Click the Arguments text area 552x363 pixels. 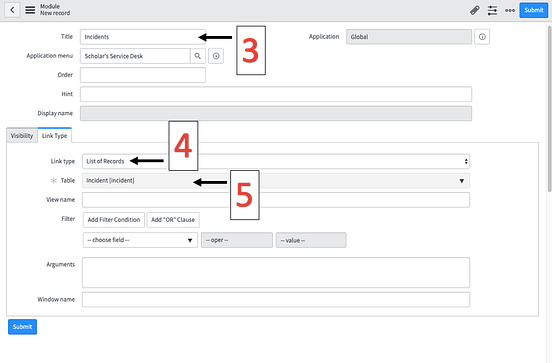276,273
